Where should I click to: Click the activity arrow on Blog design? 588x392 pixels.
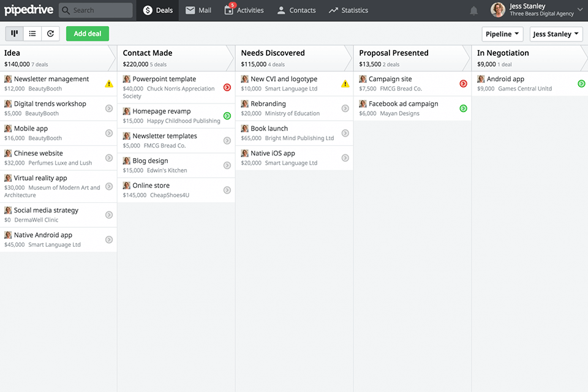(227, 165)
